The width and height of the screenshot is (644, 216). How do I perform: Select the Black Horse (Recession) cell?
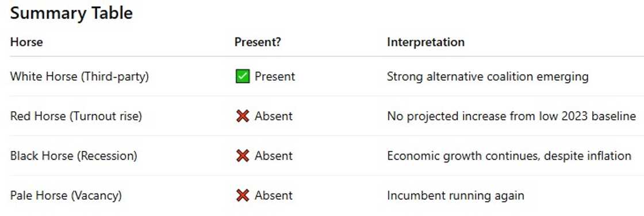(74, 156)
